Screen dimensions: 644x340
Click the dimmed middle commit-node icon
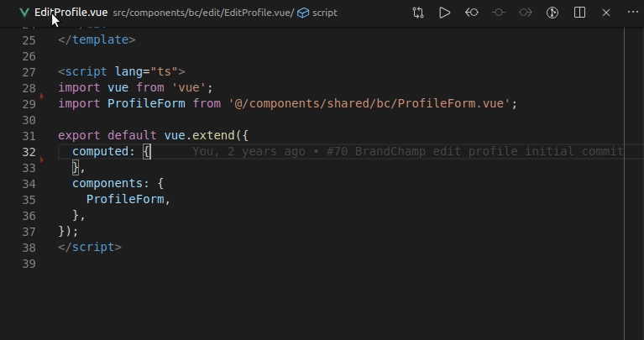pyautogui.click(x=499, y=13)
